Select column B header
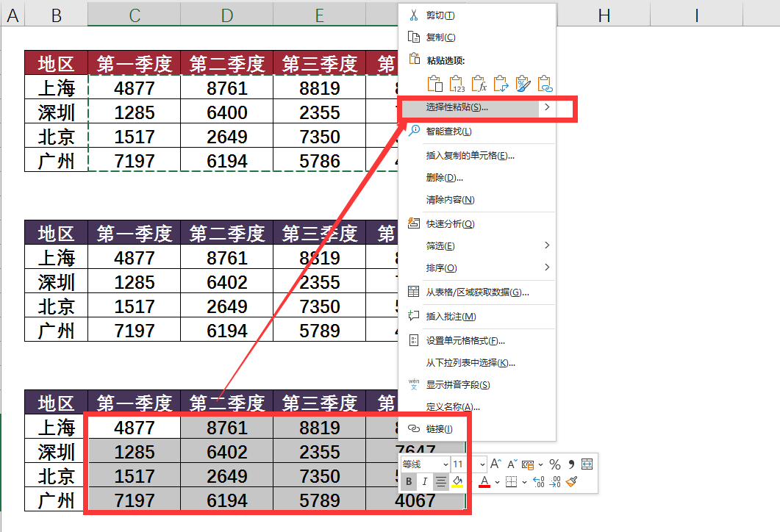780x532 pixels. 56,15
